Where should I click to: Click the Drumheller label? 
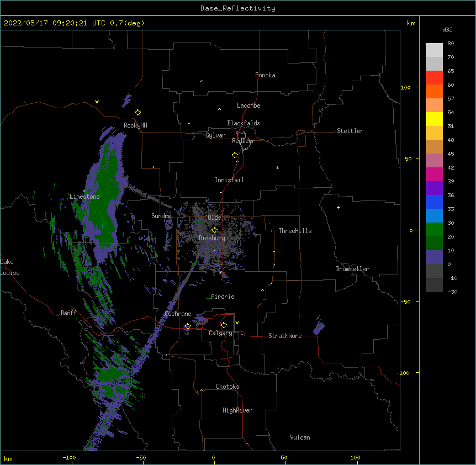pyautogui.click(x=352, y=269)
